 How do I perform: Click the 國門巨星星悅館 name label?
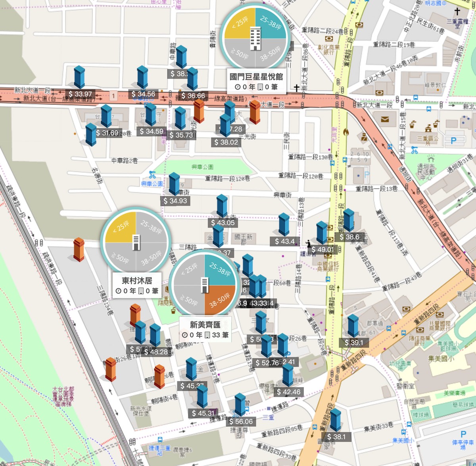click(256, 76)
